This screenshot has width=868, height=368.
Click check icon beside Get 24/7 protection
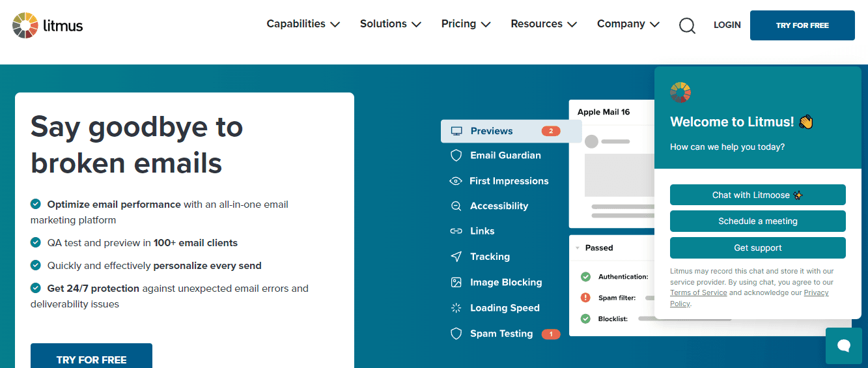click(x=36, y=288)
